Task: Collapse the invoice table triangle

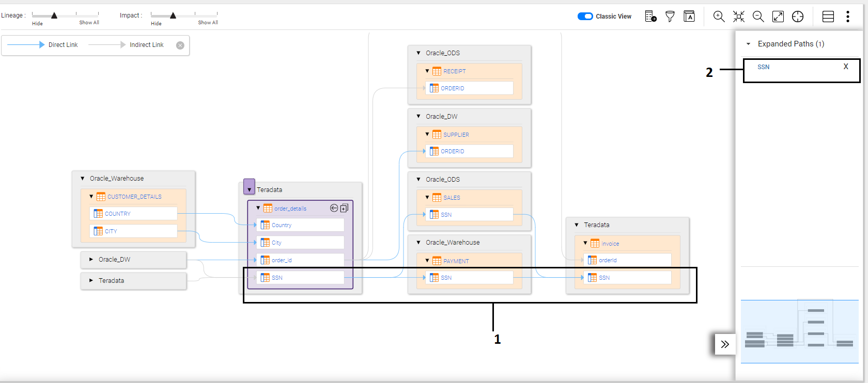Action: pos(585,243)
